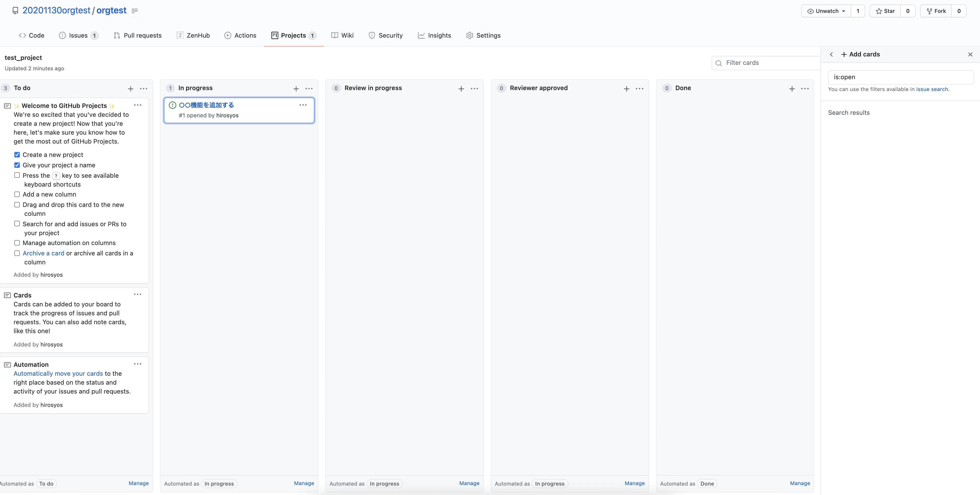Open the Issues tab
Image resolution: width=980 pixels, height=495 pixels.
[79, 35]
